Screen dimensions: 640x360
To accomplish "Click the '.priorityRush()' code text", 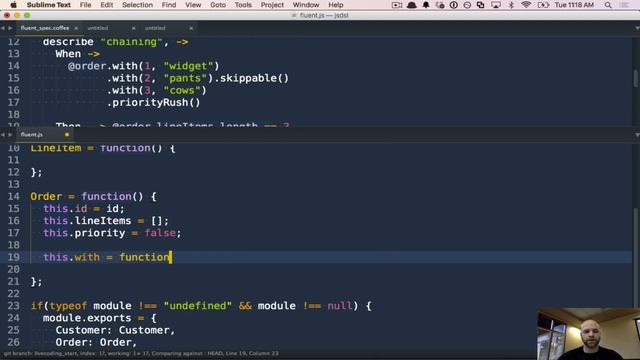I will [153, 102].
